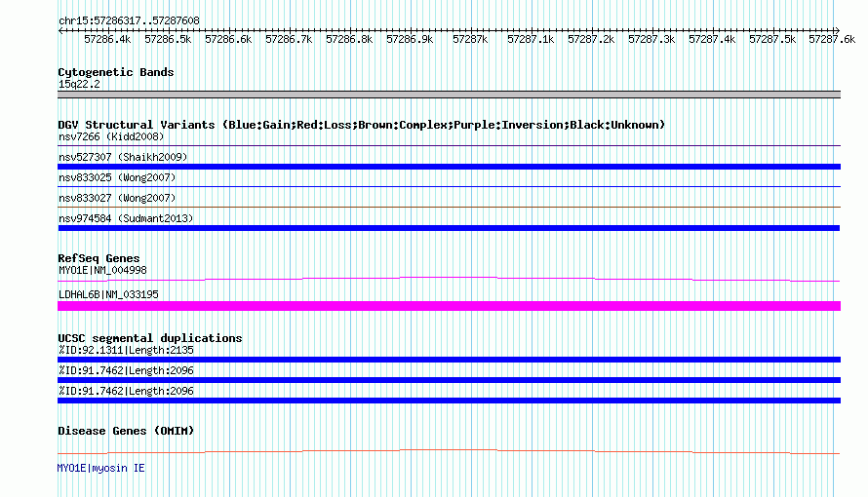Open gene MYO1E|NM_004998 label

point(102,270)
